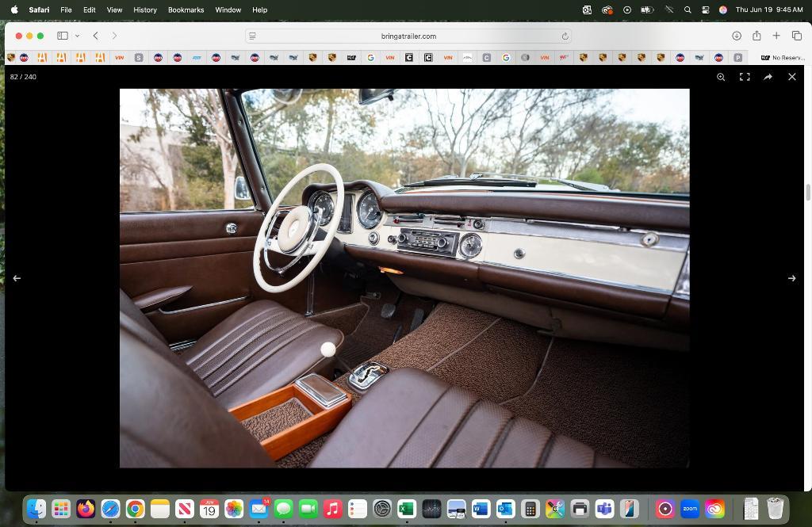
Task: View downloads from the Safari toolbar
Action: pos(737,36)
